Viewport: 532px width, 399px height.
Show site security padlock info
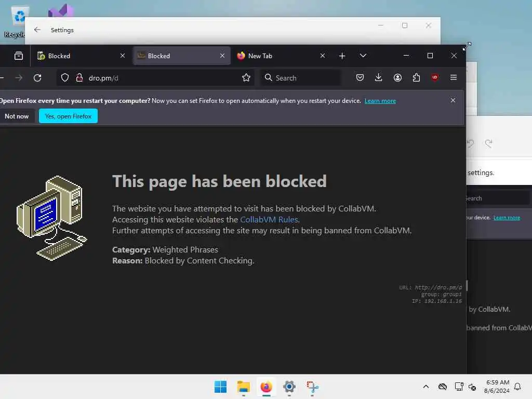(79, 78)
